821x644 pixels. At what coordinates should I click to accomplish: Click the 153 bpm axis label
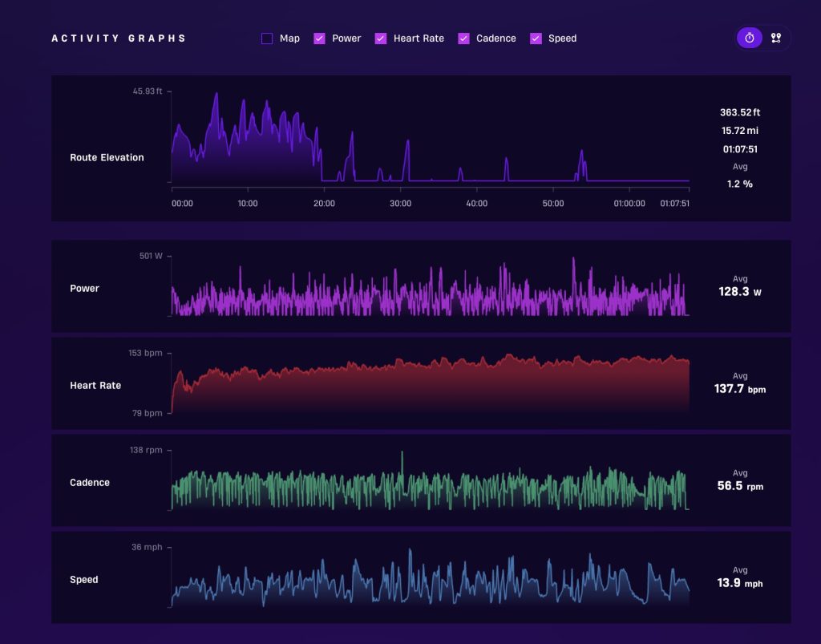coord(145,353)
